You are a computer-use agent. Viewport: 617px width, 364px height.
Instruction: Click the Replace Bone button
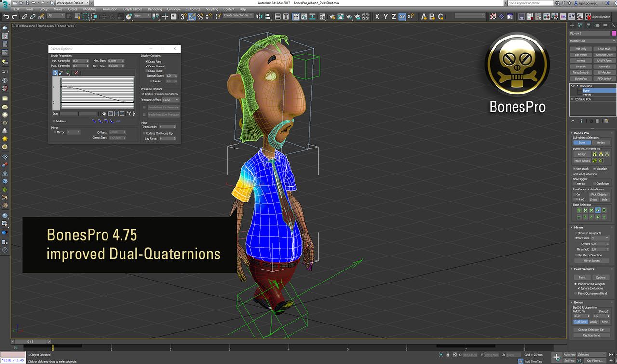click(x=591, y=335)
